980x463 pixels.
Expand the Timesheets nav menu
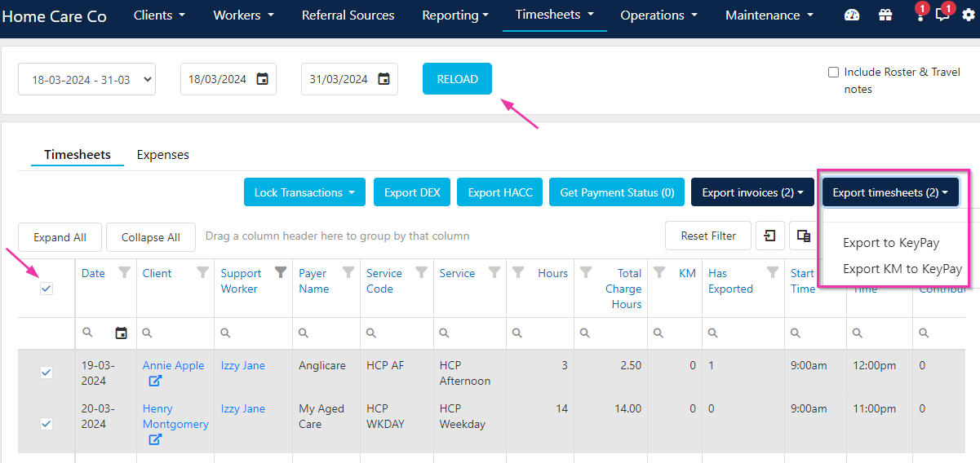pyautogui.click(x=555, y=15)
